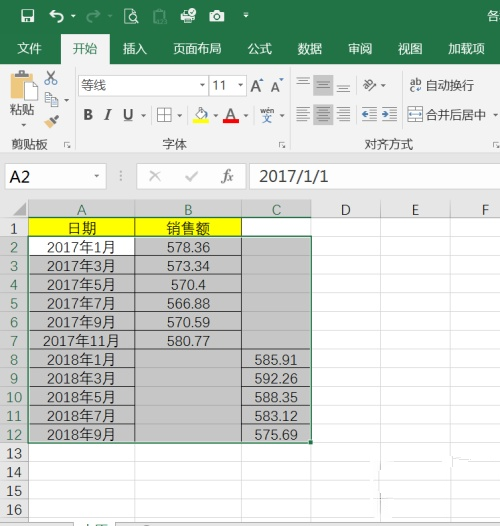Open the 等线 font name dropdown
Screen dimensions: 500x526
(x=201, y=85)
